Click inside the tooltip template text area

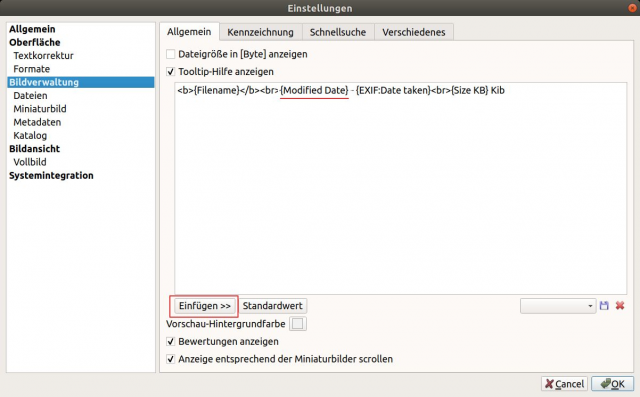point(400,188)
